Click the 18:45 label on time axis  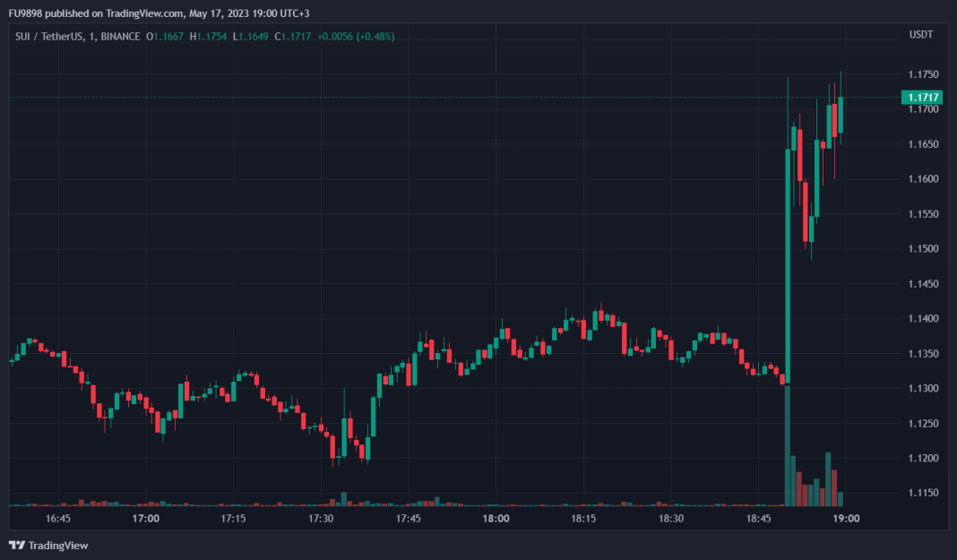click(x=759, y=519)
